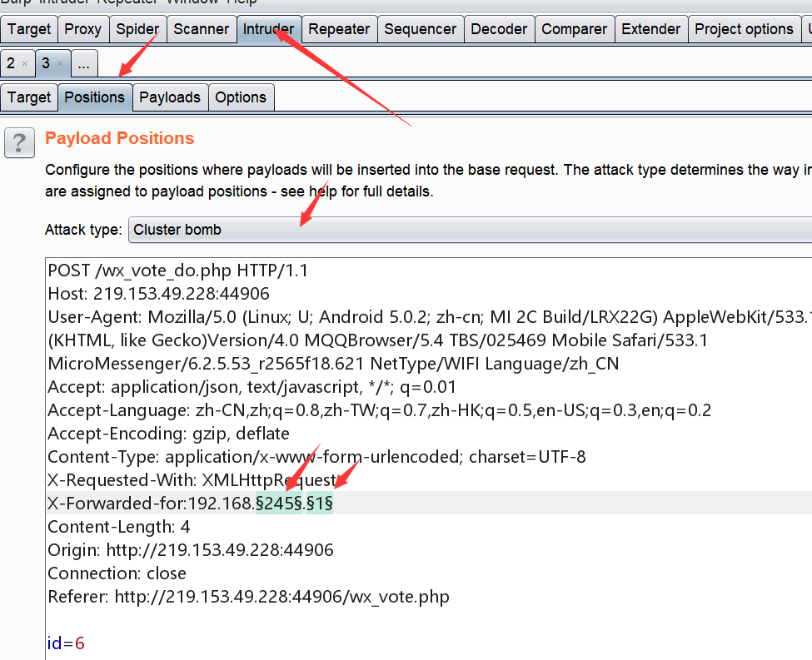Select intruder attack tab 3
812x660 pixels.
coord(46,64)
